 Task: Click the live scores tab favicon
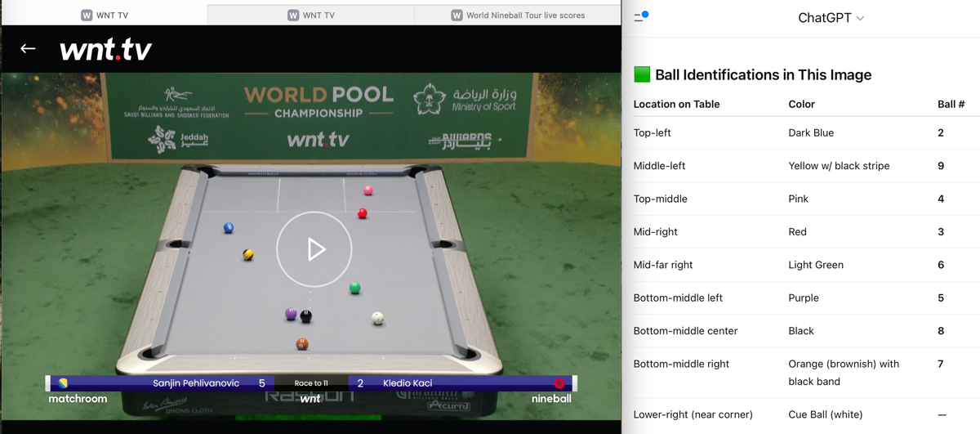point(457,15)
